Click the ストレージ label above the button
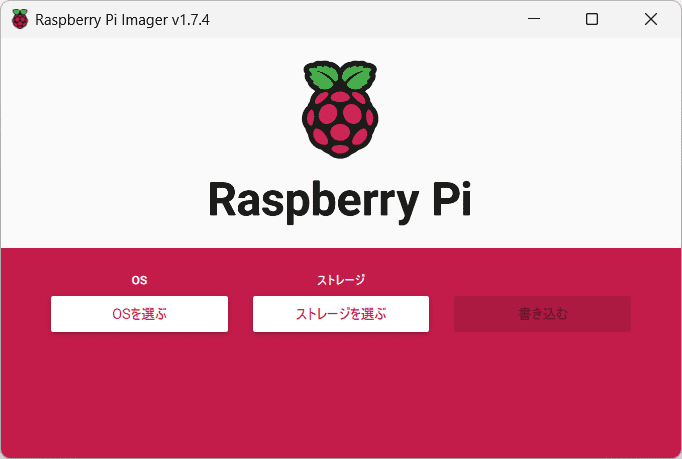 341,280
